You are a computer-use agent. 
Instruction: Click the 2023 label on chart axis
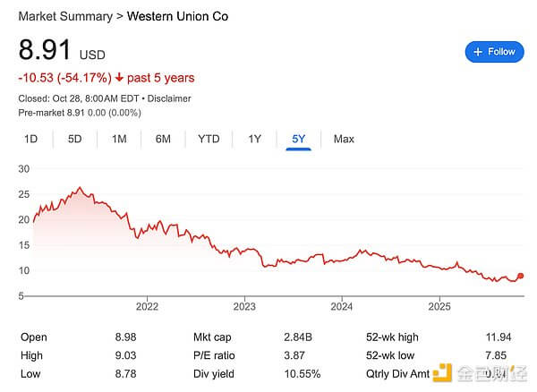click(x=244, y=306)
